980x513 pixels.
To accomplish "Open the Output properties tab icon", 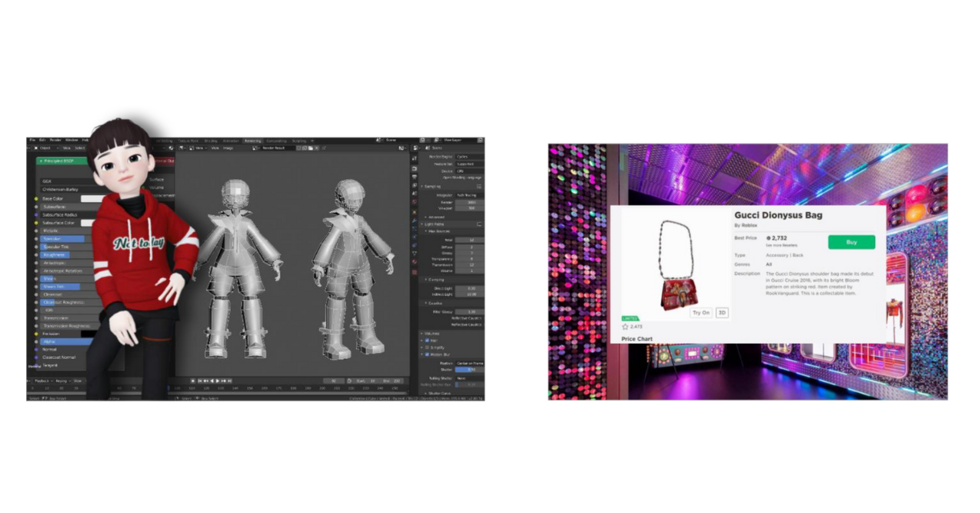I will pos(414,177).
